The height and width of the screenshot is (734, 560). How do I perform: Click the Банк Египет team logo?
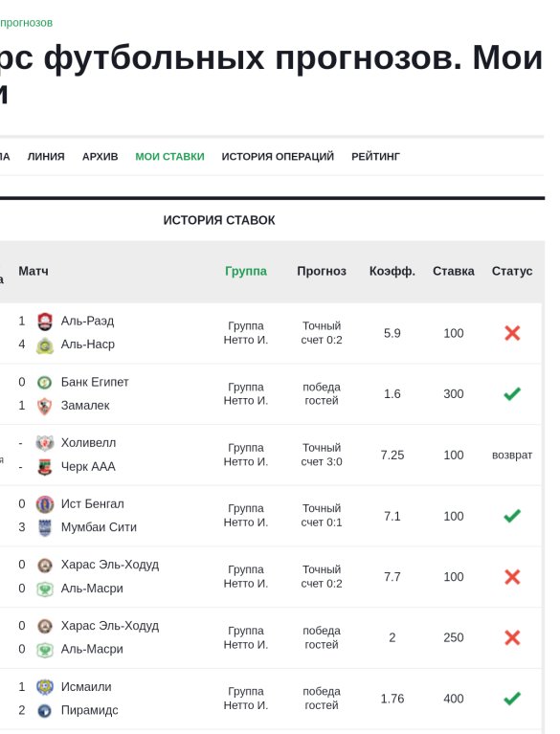pyautogui.click(x=44, y=383)
